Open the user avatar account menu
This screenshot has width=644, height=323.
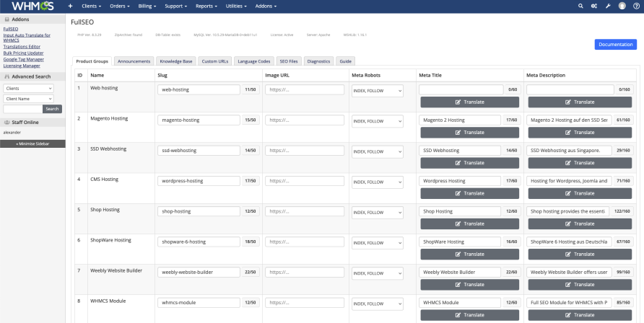coord(622,6)
